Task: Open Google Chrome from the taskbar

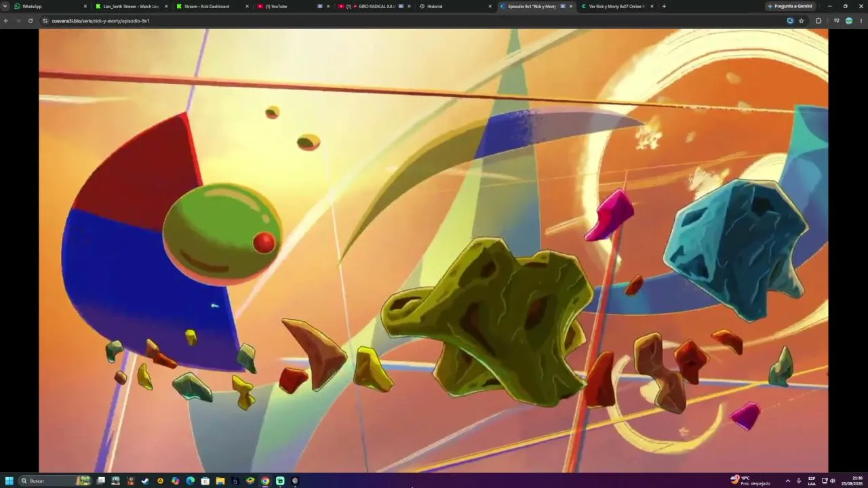Action: pyautogui.click(x=265, y=481)
